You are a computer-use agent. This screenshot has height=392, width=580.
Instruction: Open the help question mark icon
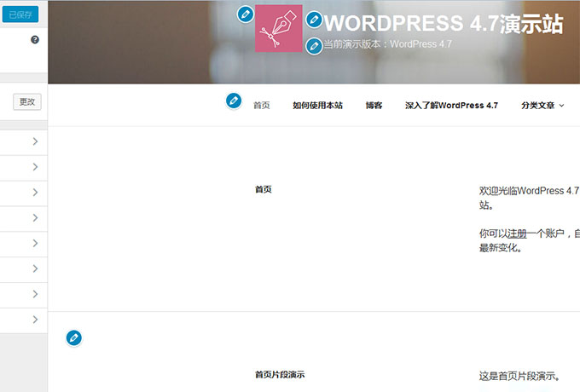35,39
